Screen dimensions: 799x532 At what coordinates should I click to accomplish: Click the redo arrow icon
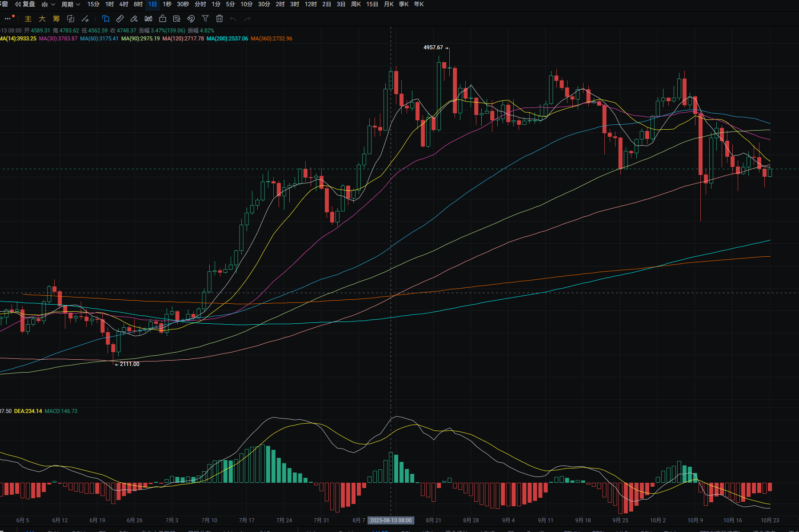pos(248,19)
